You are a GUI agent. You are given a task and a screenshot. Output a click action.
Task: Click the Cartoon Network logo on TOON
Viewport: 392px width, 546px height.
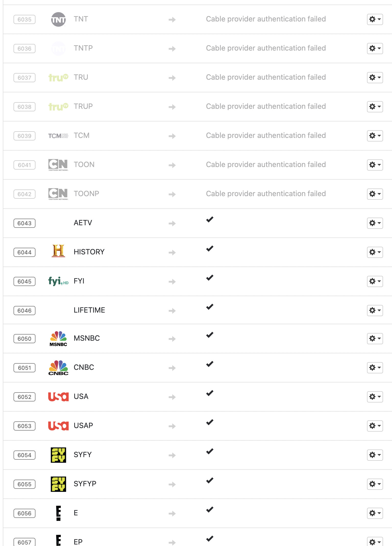(58, 165)
